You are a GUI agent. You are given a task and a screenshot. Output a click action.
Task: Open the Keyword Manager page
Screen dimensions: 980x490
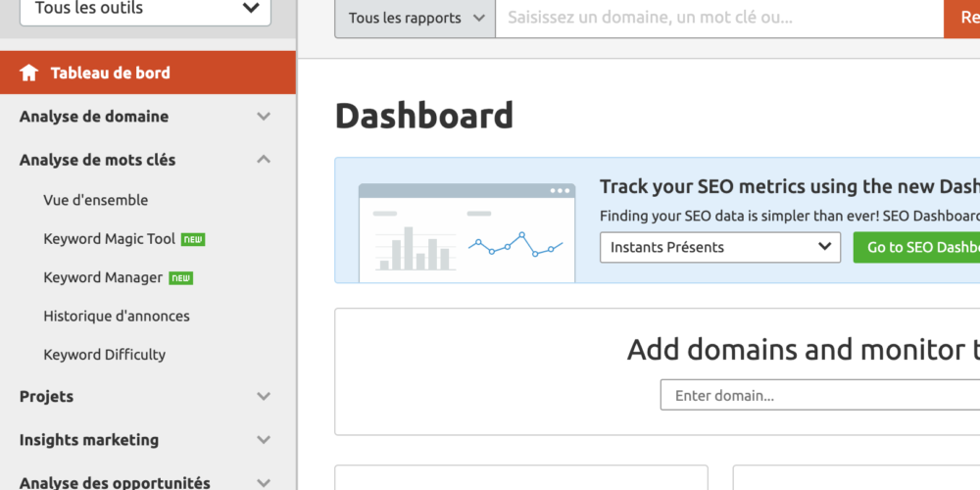[x=103, y=277]
